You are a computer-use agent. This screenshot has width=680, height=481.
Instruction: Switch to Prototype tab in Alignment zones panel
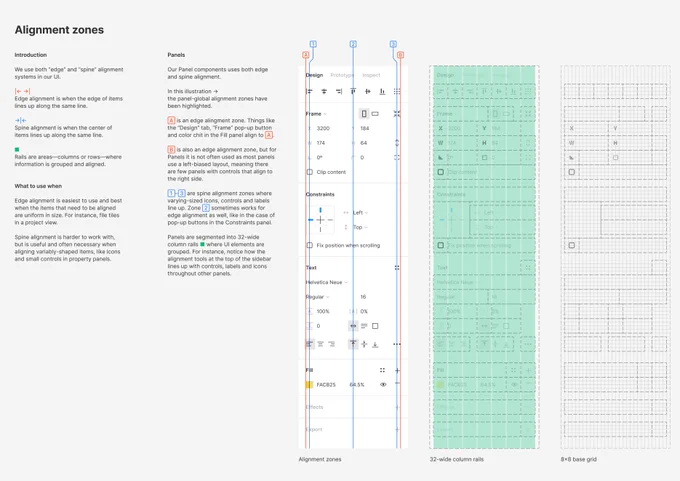342,75
